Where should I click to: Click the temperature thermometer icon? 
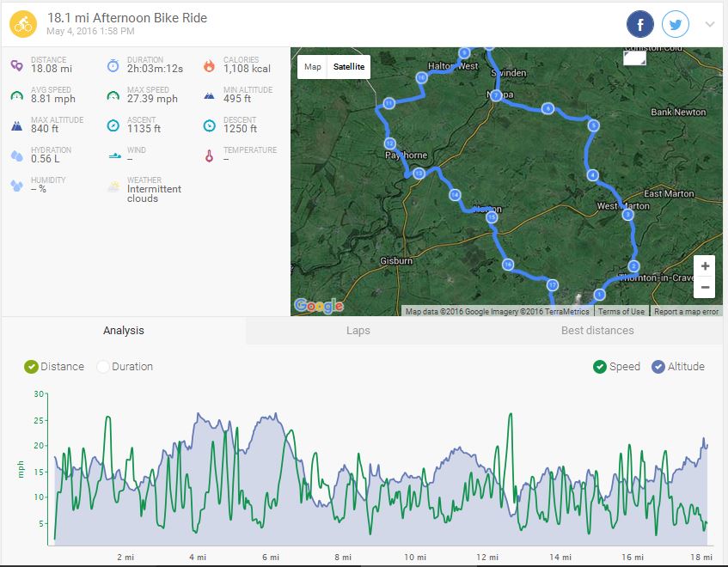click(x=209, y=155)
